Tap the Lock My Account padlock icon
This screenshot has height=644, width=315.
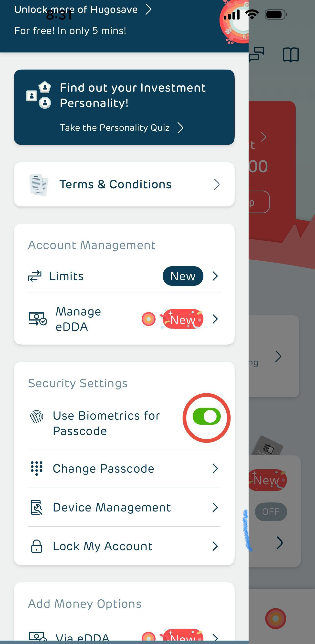click(37, 546)
